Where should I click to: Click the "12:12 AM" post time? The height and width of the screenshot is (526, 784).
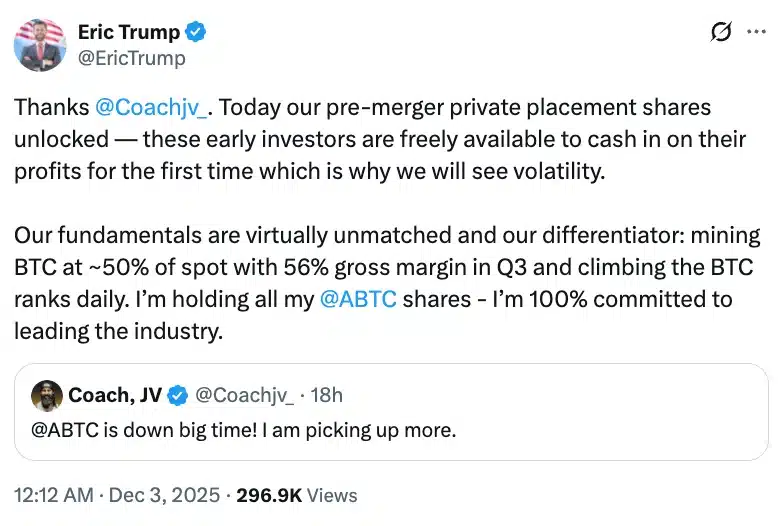coord(55,495)
